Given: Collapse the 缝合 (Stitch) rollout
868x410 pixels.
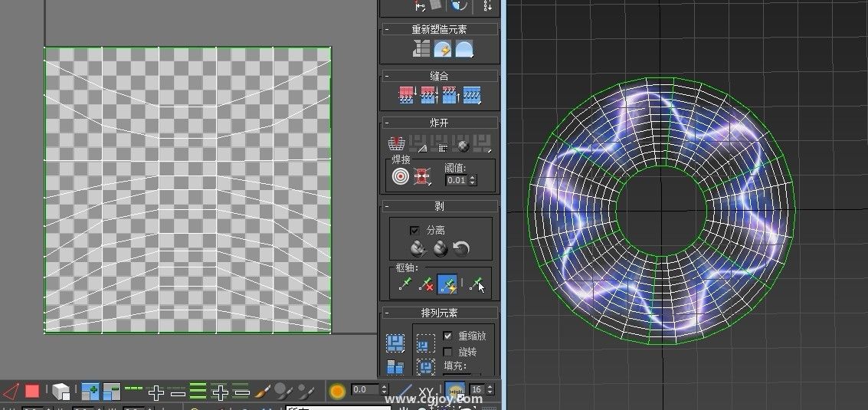Looking at the screenshot, I should (439, 76).
